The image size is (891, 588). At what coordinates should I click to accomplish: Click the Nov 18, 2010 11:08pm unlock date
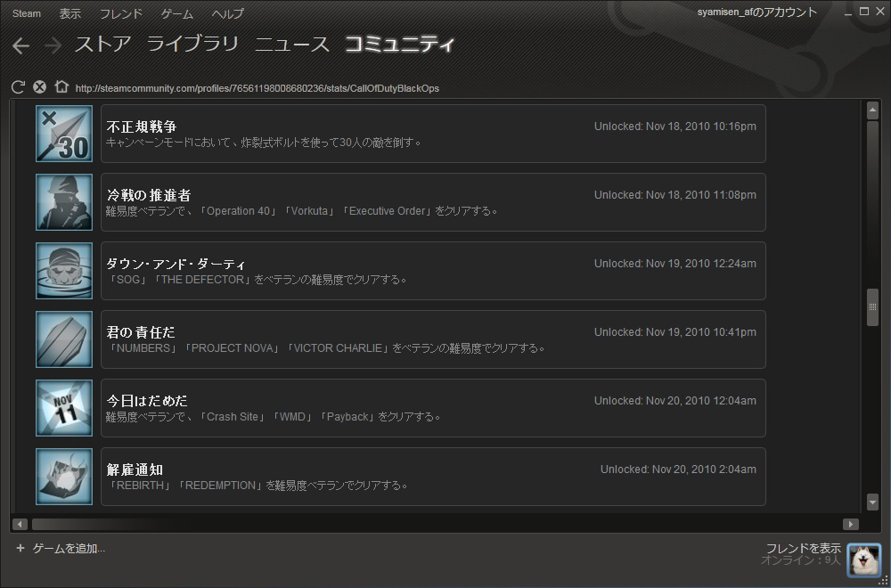click(675, 195)
